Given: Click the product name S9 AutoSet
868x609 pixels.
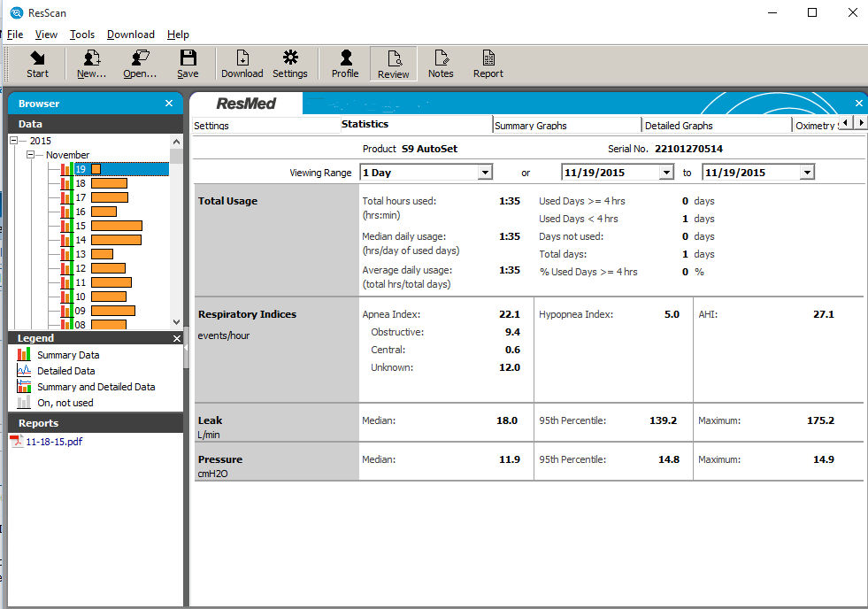Looking at the screenshot, I should tap(429, 149).
